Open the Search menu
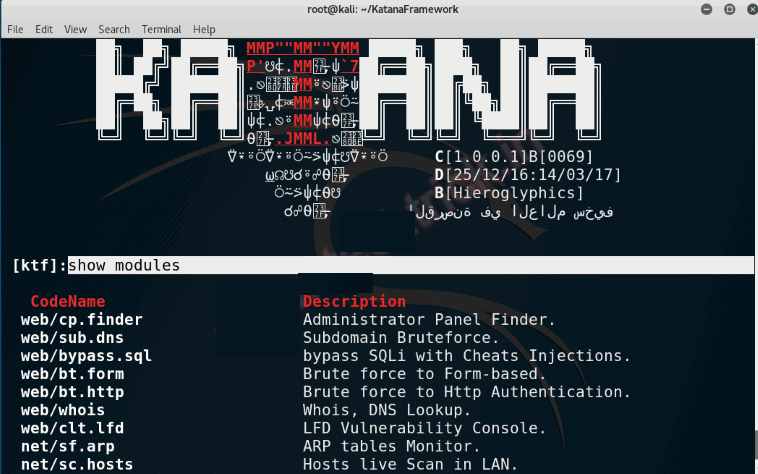758x474 pixels. click(114, 29)
